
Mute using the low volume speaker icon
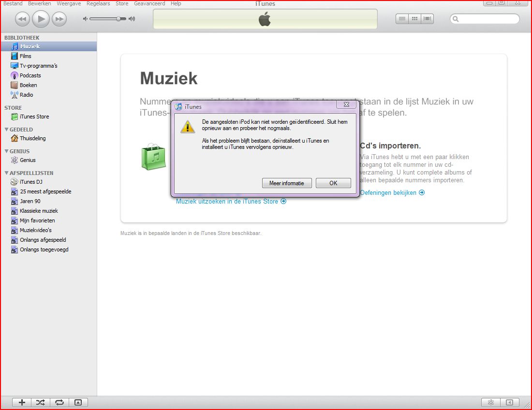pyautogui.click(x=85, y=19)
